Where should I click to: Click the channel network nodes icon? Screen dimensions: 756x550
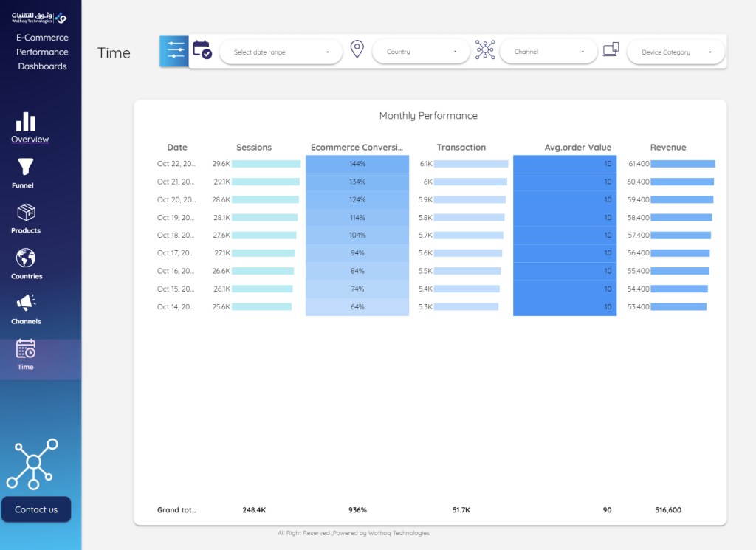pos(484,50)
